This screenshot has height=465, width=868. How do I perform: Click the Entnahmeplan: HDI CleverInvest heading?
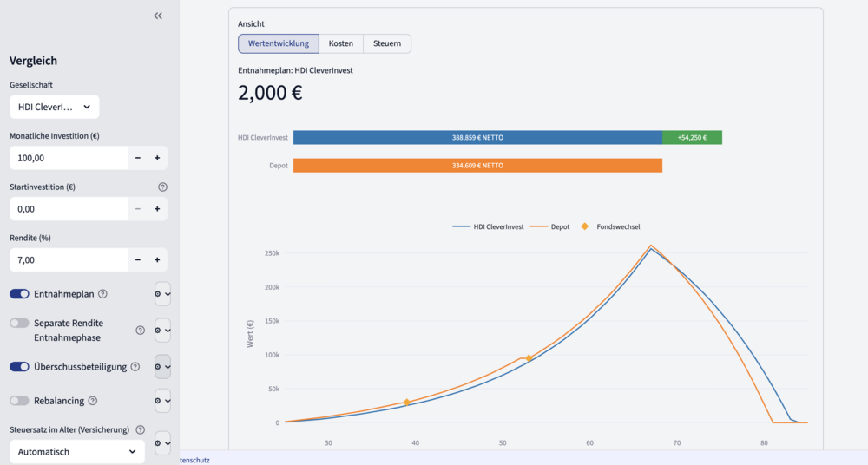click(x=295, y=70)
